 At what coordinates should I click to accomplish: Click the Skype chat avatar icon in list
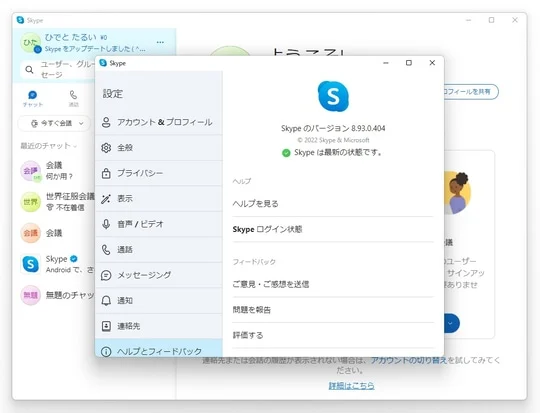click(31, 264)
